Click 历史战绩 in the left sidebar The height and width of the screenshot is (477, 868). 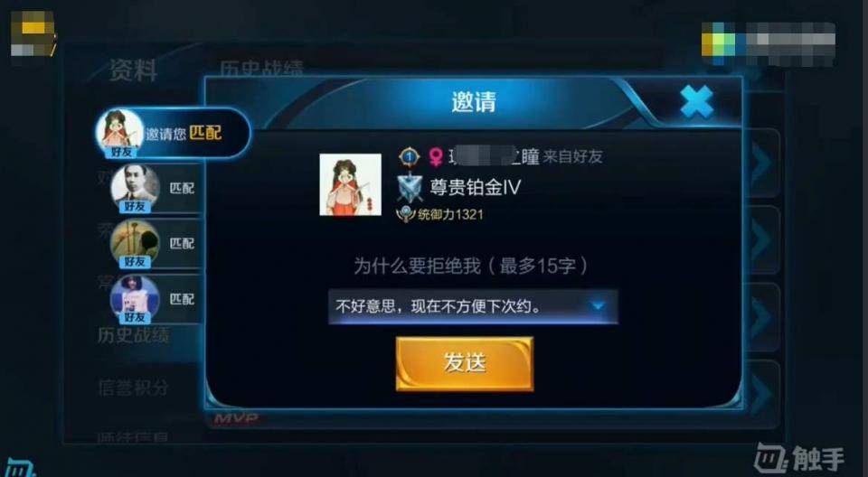[x=133, y=335]
